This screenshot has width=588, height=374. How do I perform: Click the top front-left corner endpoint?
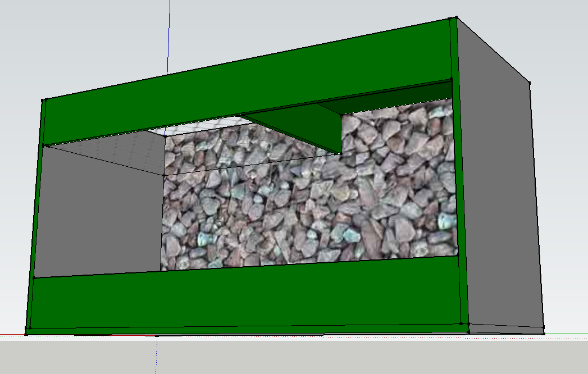pyautogui.click(x=43, y=101)
